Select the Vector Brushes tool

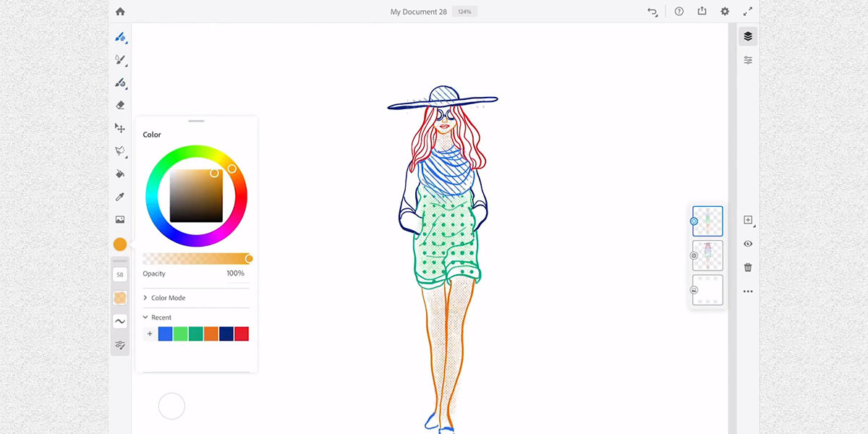pyautogui.click(x=120, y=82)
